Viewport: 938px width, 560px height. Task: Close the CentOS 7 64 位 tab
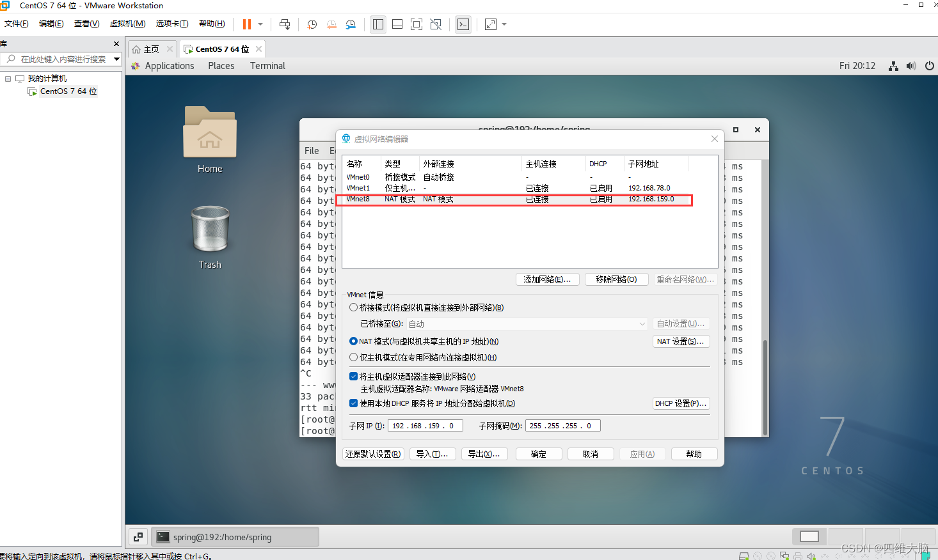click(x=258, y=49)
